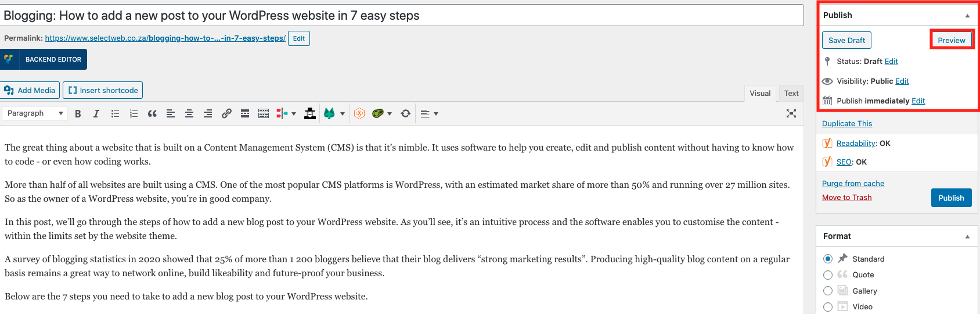This screenshot has height=314, width=980.
Task: Open the dropdown arrow beside the justify icon
Action: pos(436,114)
